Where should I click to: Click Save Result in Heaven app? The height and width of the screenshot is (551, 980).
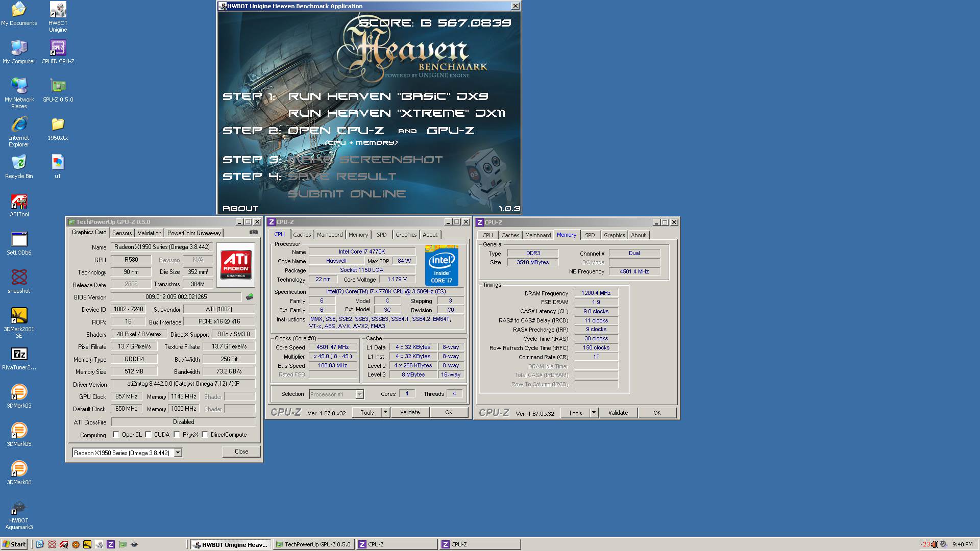pyautogui.click(x=342, y=177)
